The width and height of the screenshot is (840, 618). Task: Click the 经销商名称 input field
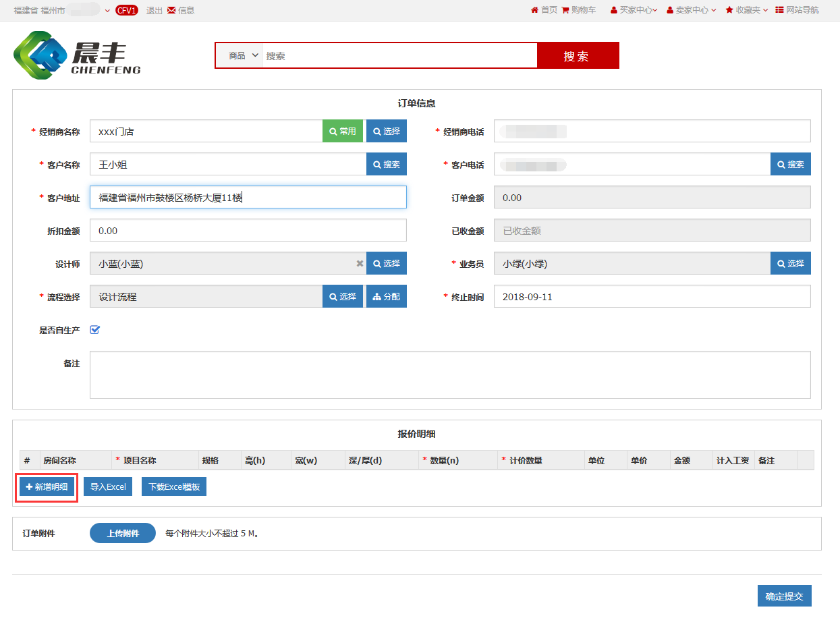pos(206,131)
